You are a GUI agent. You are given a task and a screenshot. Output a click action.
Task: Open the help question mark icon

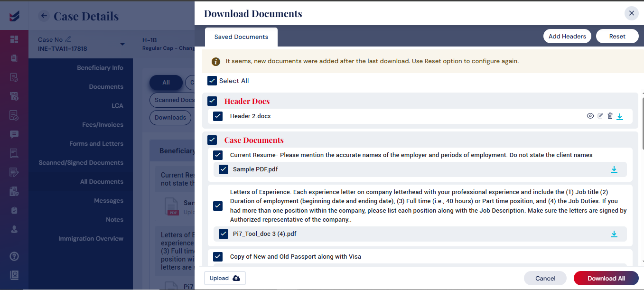tap(14, 257)
